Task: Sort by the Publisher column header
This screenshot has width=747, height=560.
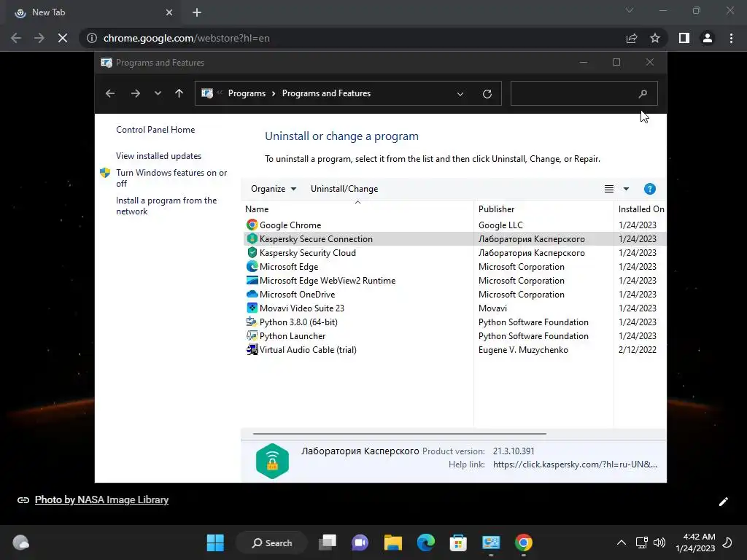Action: 543,209
